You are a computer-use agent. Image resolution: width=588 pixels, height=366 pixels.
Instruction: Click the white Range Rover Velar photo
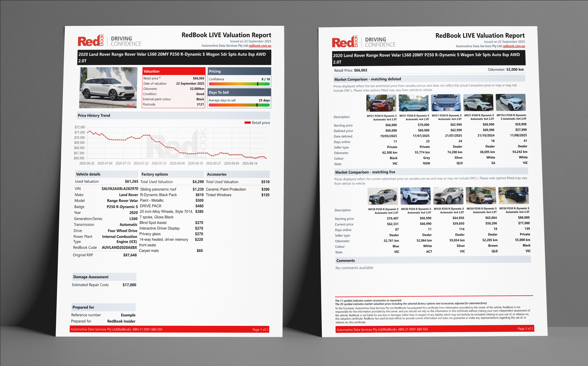108,88
